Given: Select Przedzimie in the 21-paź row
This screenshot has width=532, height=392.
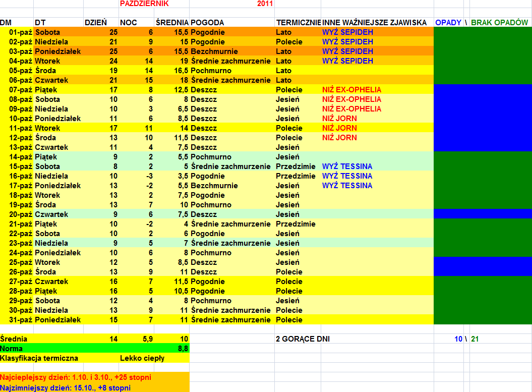Looking at the screenshot, I should [295, 224].
